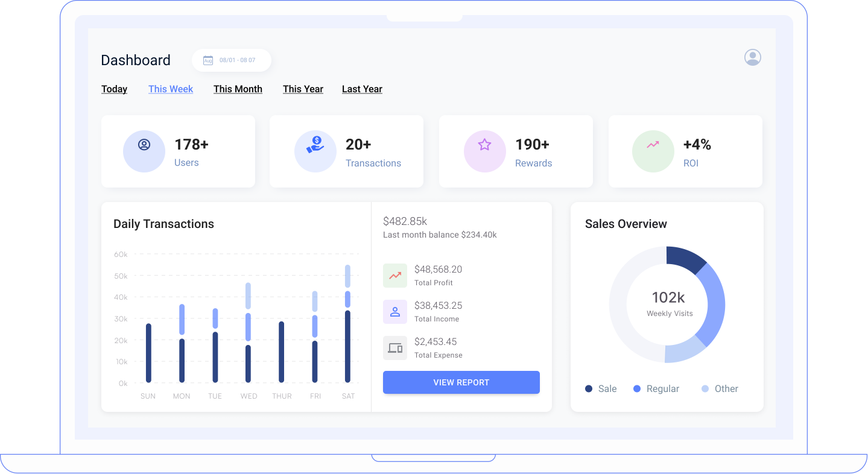Switch to the This Month tab

point(238,89)
